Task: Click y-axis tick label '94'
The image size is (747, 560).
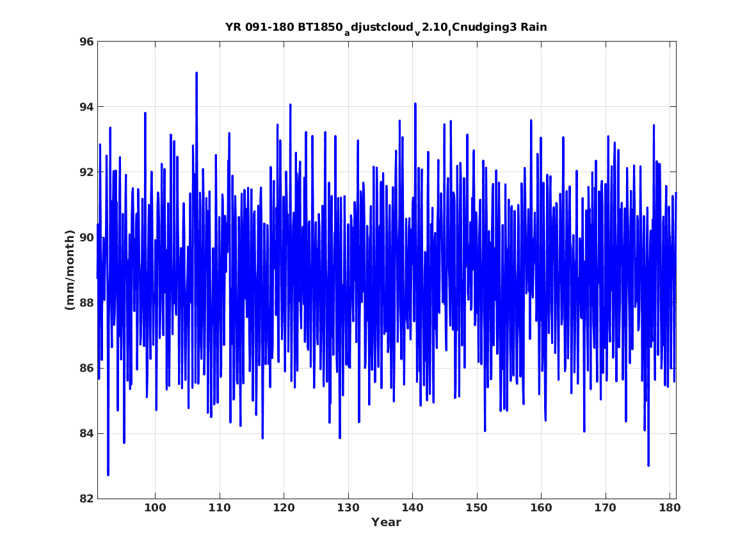Action: click(86, 107)
